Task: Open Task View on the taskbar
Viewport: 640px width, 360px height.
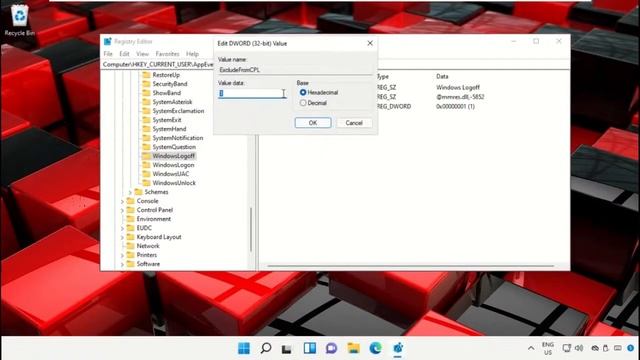Action: tap(287, 348)
